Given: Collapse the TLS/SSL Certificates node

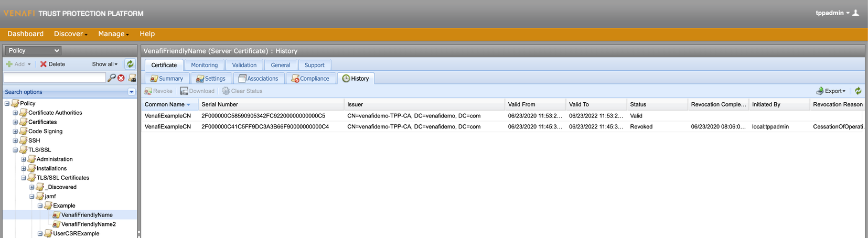Looking at the screenshot, I should pyautogui.click(x=24, y=178).
